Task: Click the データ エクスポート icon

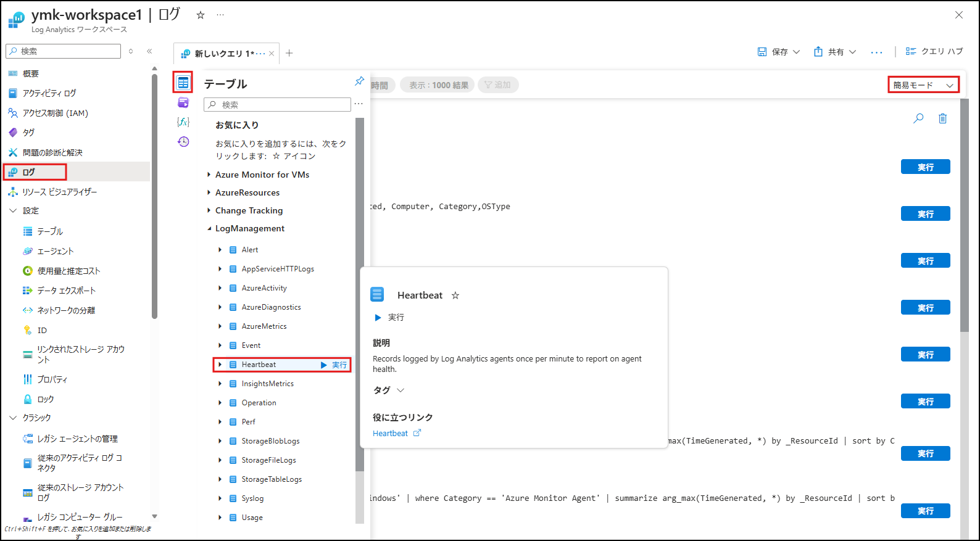Action: (28, 291)
